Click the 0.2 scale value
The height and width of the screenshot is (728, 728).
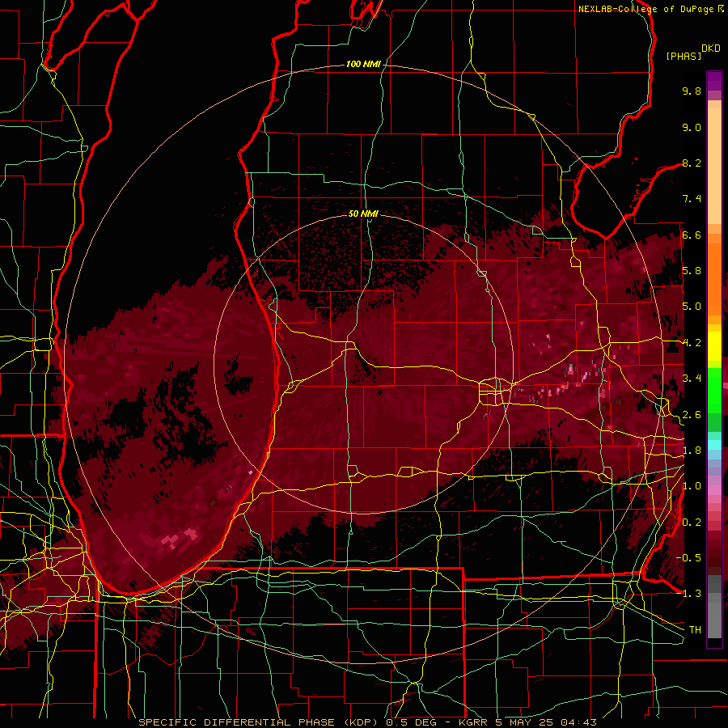click(x=692, y=523)
